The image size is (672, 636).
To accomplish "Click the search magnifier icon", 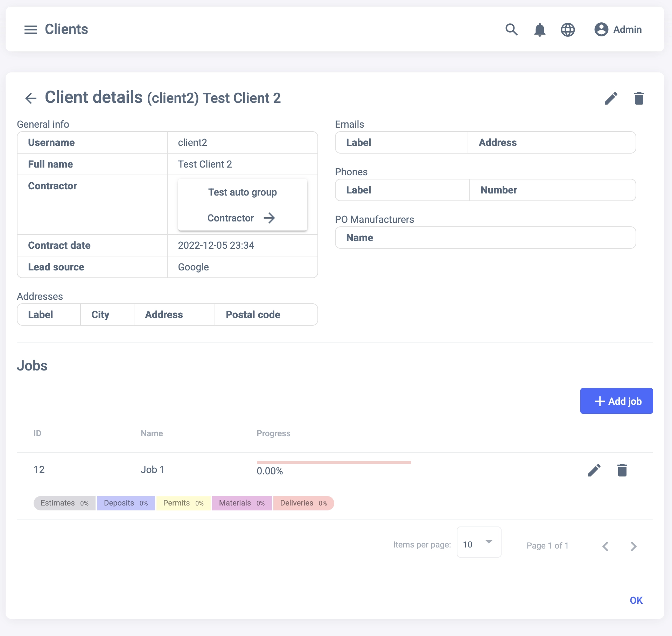I will click(x=511, y=30).
